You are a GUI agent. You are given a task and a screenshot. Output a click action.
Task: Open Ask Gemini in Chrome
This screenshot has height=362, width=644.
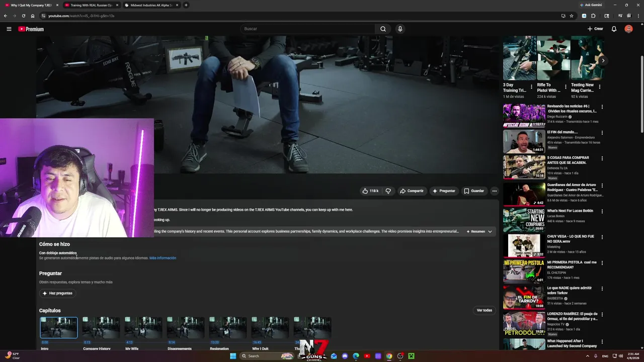pos(592,5)
